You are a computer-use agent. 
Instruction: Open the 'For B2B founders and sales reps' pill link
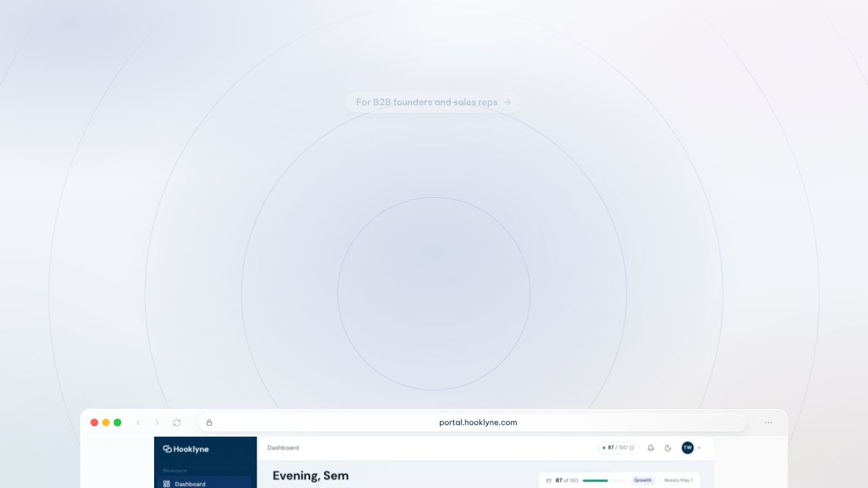[434, 102]
